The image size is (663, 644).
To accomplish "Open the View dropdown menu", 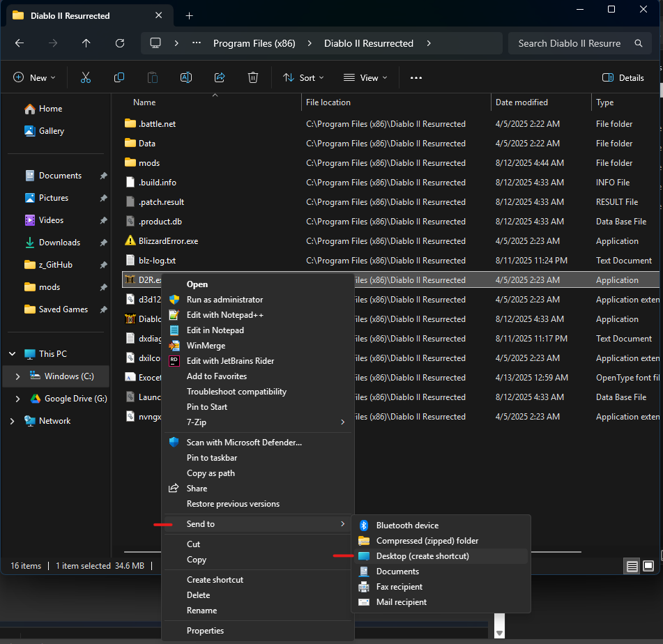I will (365, 78).
